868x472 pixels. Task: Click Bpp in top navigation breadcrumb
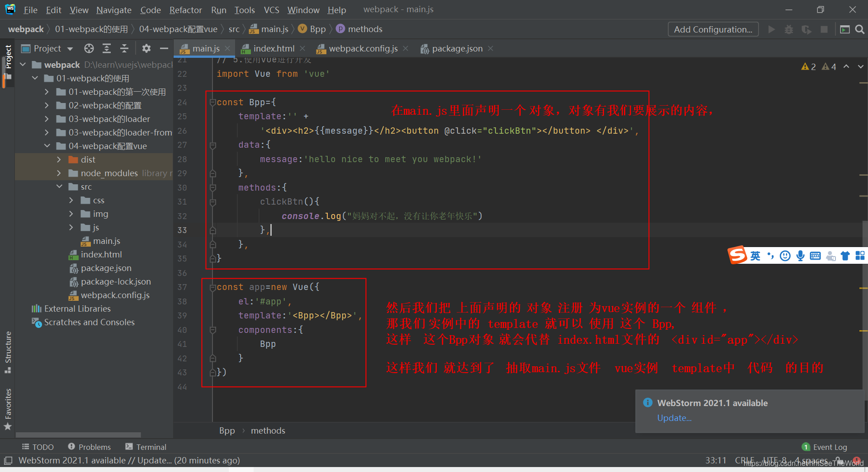click(x=318, y=29)
